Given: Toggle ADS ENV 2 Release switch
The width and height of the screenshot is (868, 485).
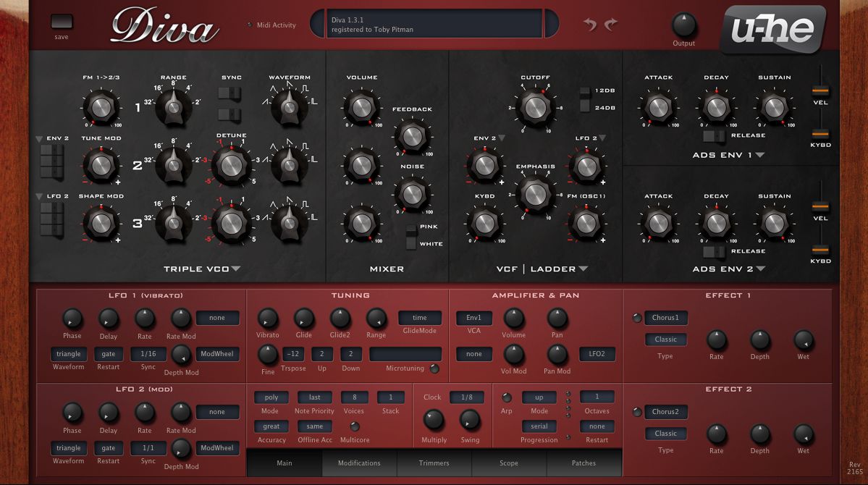Looking at the screenshot, I should 714,252.
